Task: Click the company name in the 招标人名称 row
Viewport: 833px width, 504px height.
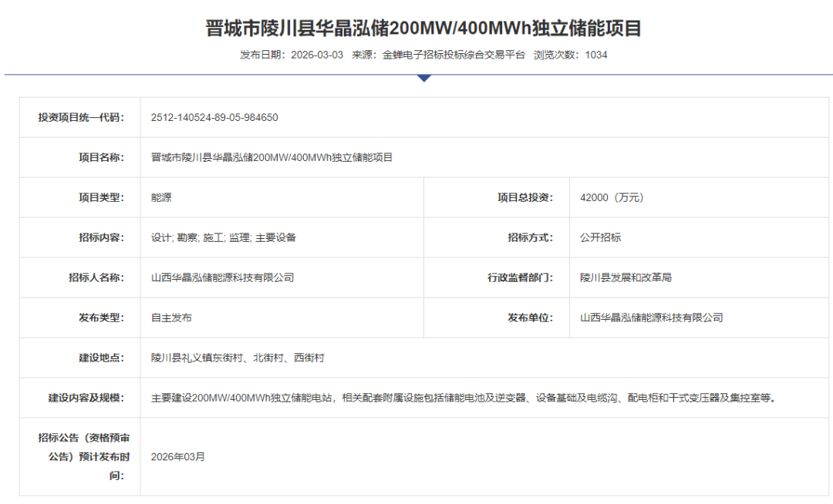Action: [x=222, y=278]
